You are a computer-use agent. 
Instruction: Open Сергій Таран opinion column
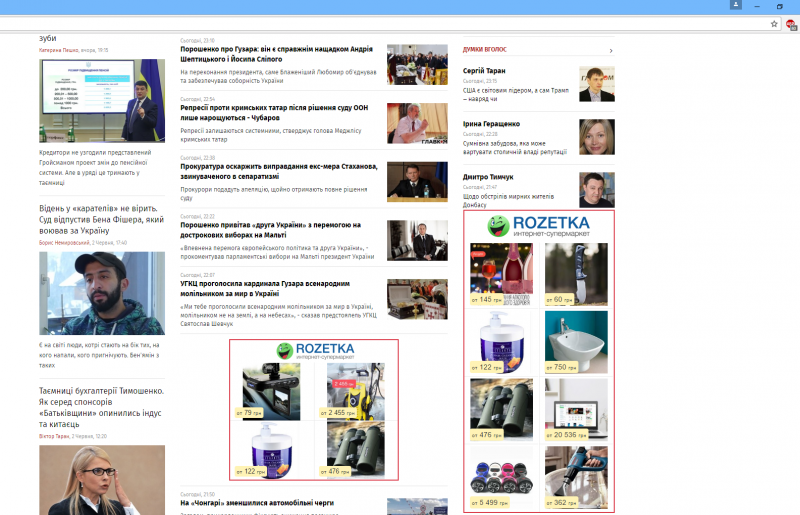[484, 71]
